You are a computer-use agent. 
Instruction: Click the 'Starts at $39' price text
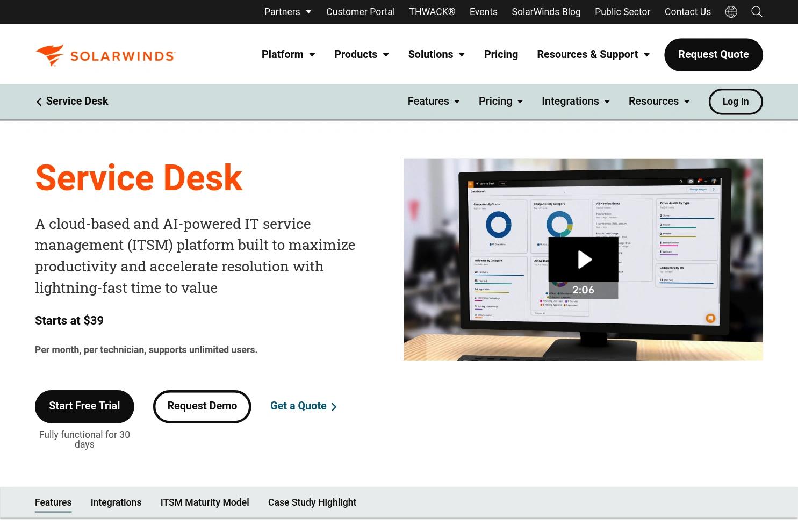pyautogui.click(x=69, y=321)
